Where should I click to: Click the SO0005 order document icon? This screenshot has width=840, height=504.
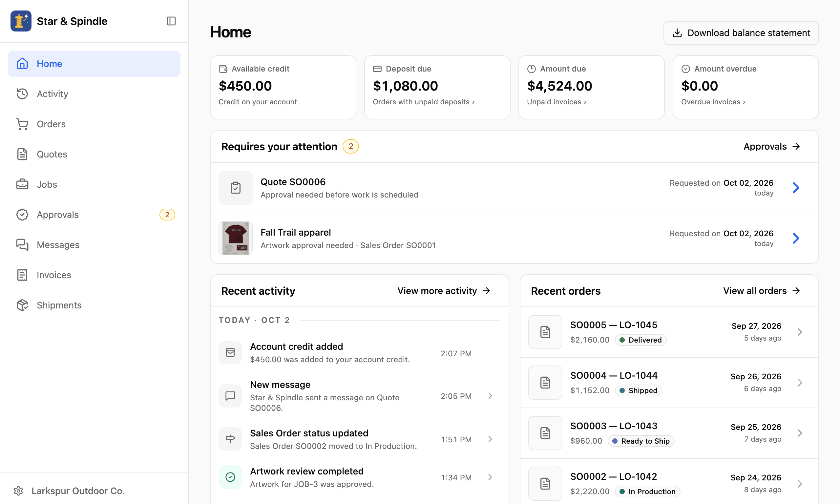(x=545, y=332)
